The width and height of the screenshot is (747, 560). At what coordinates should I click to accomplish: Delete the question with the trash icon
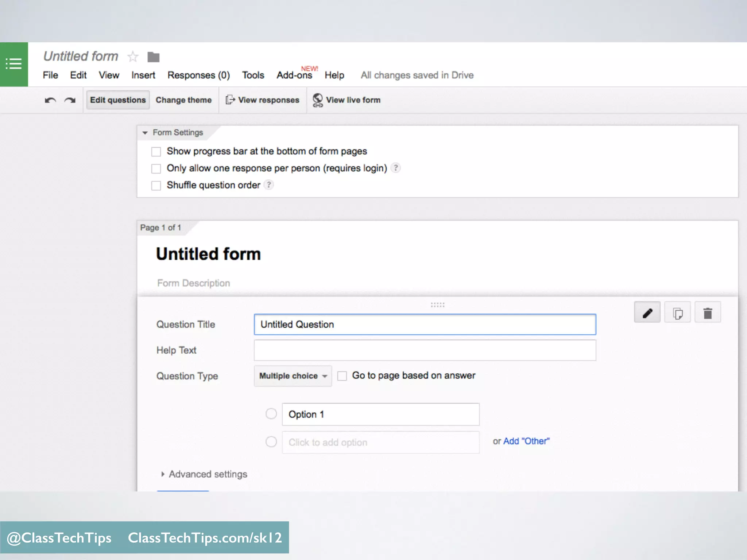click(708, 313)
